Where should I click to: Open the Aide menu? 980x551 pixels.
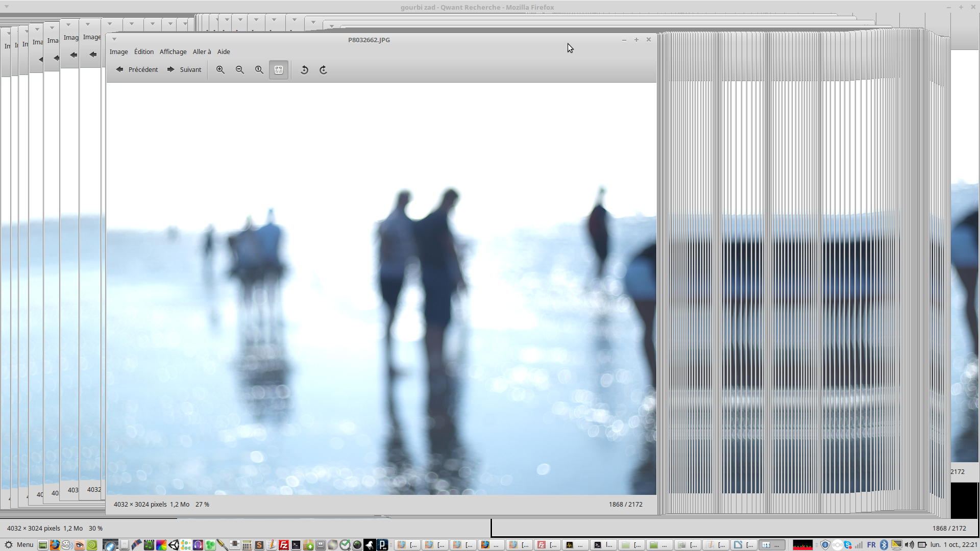tap(224, 52)
